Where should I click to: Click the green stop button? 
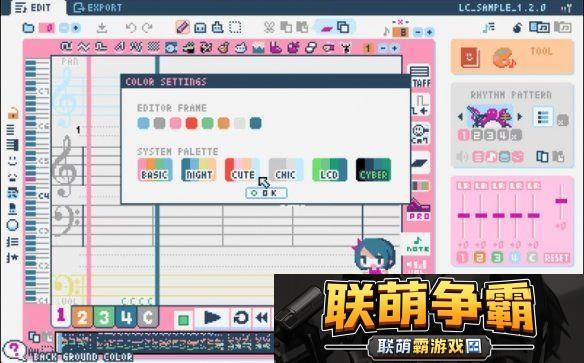(x=183, y=320)
